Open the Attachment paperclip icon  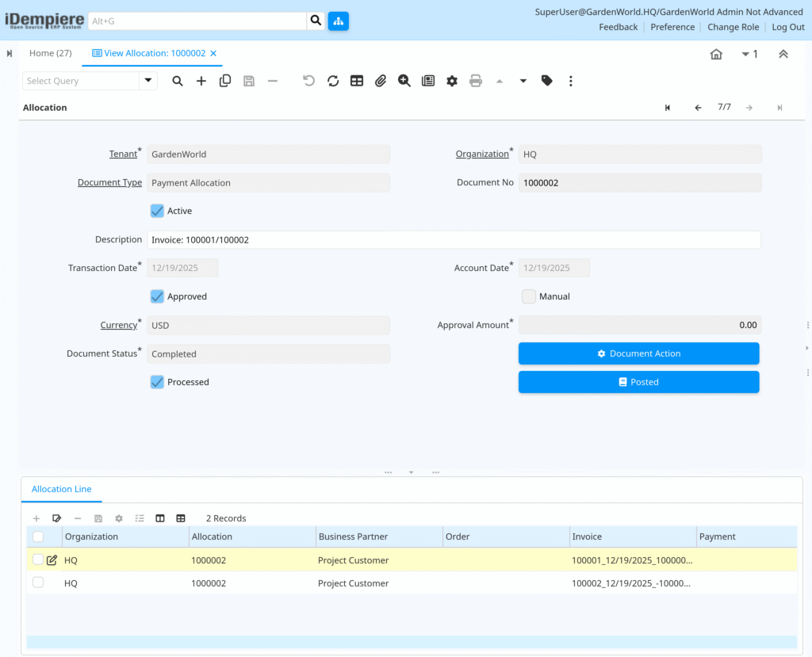381,81
